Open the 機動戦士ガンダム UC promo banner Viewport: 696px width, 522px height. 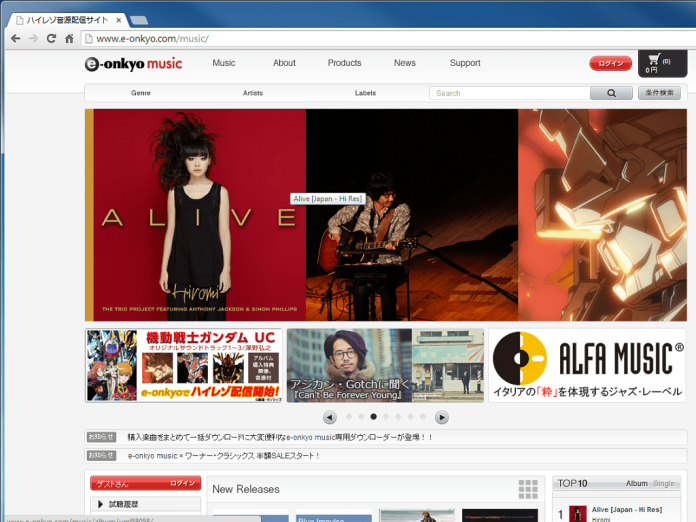coord(183,366)
